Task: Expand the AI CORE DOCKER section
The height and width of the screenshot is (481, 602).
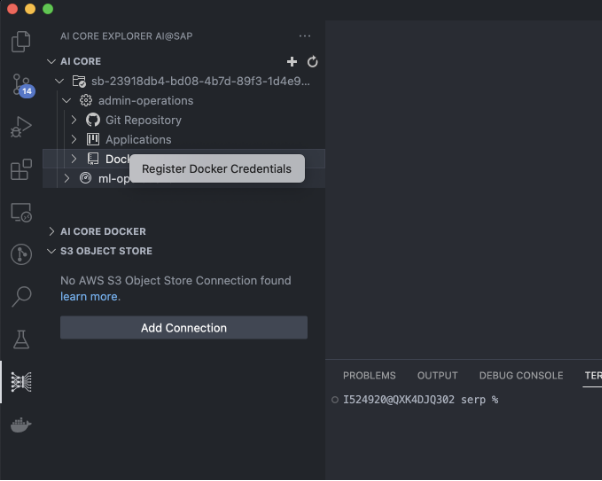Action: [51, 231]
